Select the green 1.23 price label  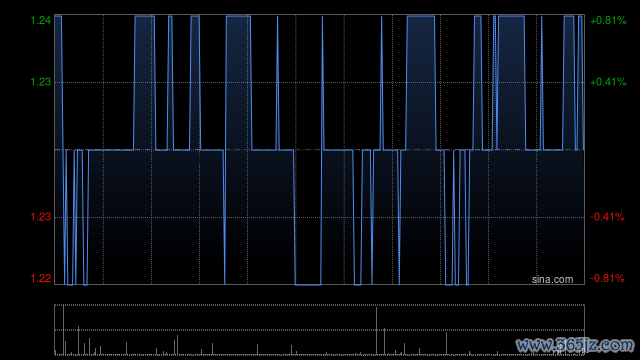(x=41, y=82)
